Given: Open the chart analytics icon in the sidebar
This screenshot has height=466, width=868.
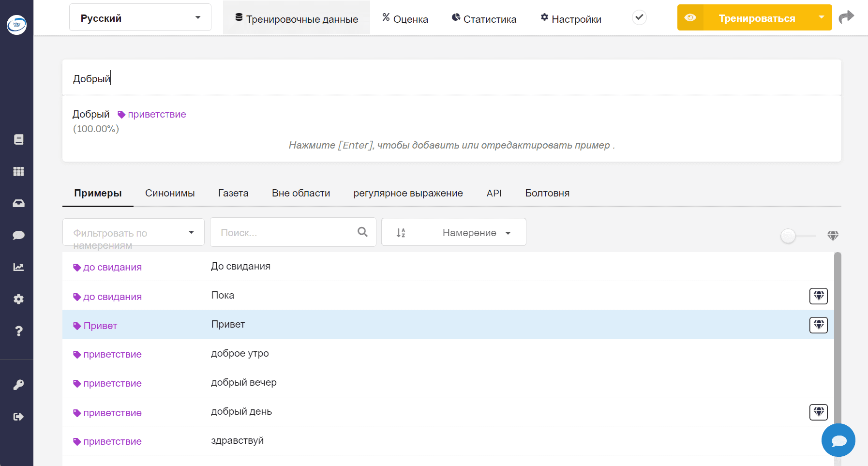Looking at the screenshot, I should click(18, 267).
